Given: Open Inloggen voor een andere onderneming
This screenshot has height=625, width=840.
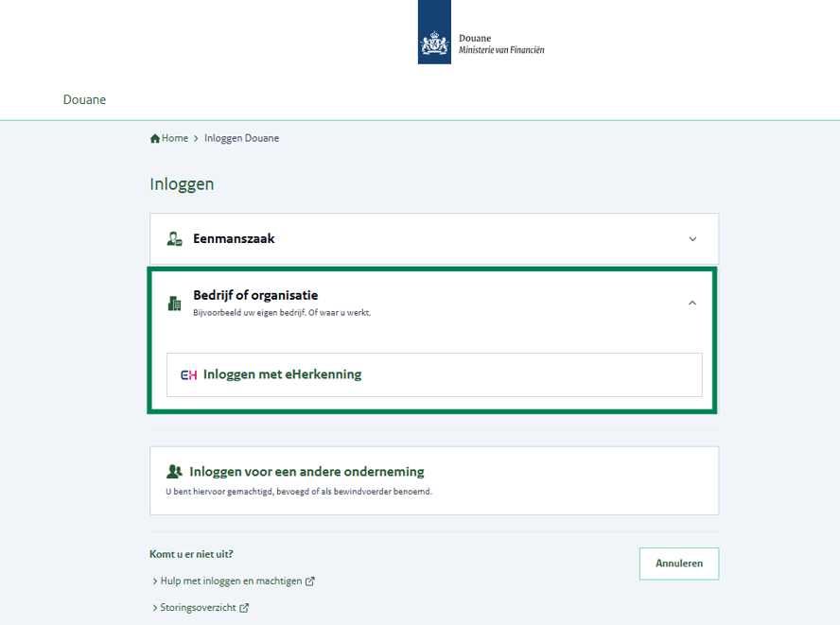Looking at the screenshot, I should click(306, 471).
